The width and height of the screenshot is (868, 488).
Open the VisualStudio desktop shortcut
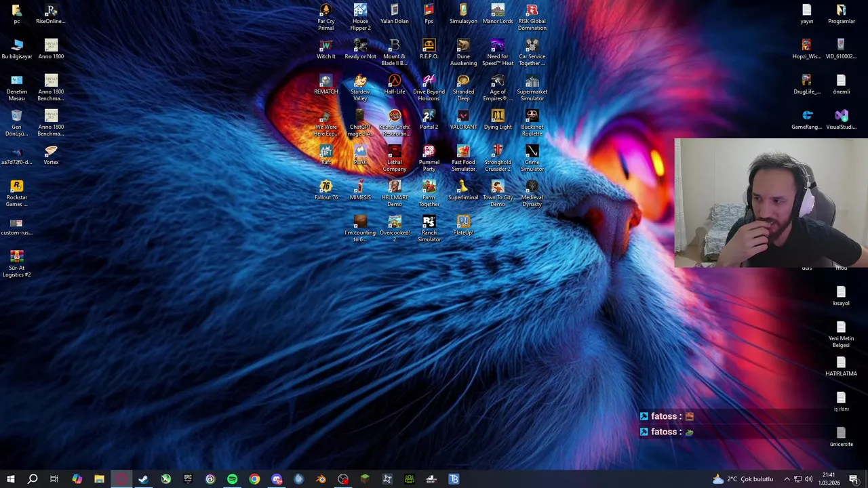click(841, 119)
